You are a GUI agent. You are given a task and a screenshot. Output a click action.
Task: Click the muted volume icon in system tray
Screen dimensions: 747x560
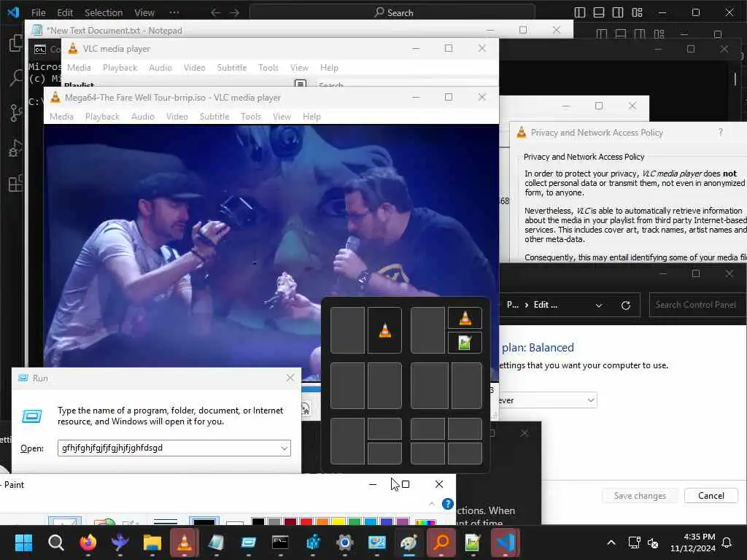(x=653, y=542)
